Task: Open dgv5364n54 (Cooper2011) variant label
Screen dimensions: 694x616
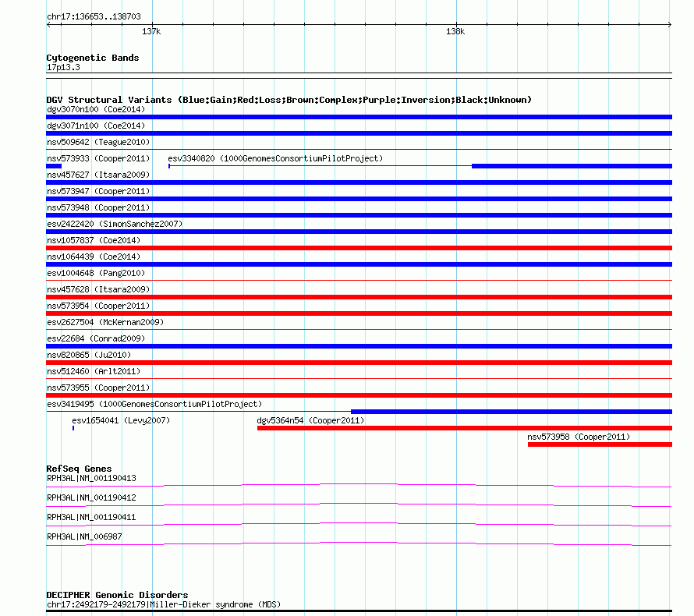Action: 310,420
